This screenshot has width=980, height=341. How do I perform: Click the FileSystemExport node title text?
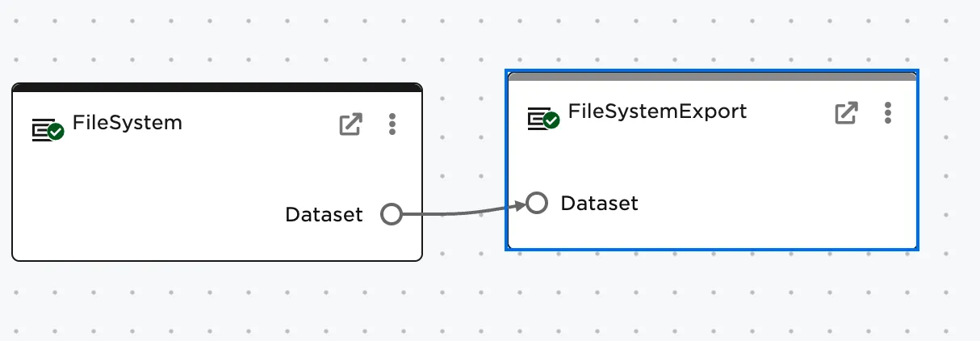point(657,111)
